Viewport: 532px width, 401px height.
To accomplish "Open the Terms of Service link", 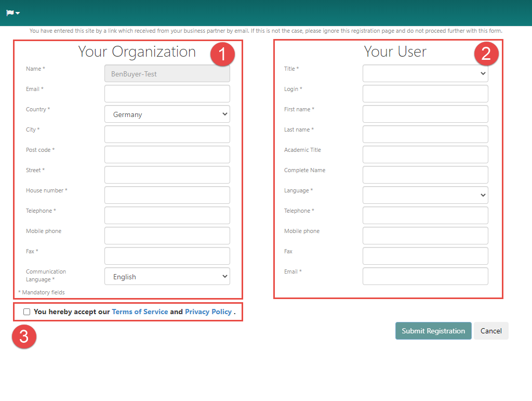I will pos(140,312).
